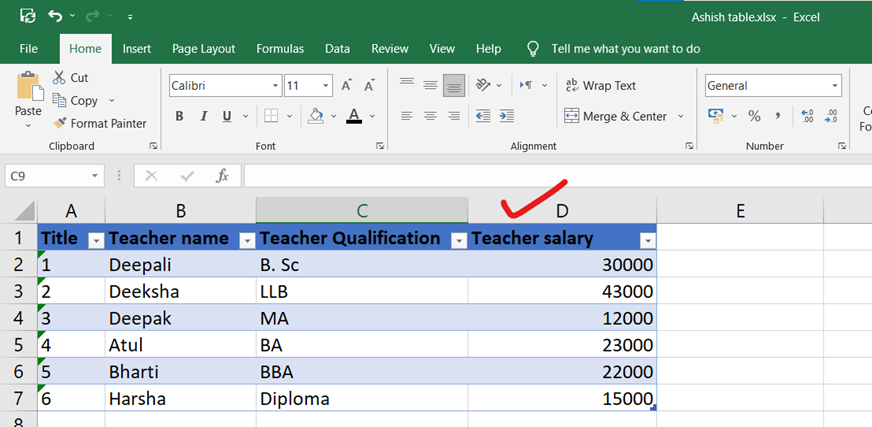Image resolution: width=872 pixels, height=427 pixels.
Task: Apply the red font color swatch
Action: (353, 116)
